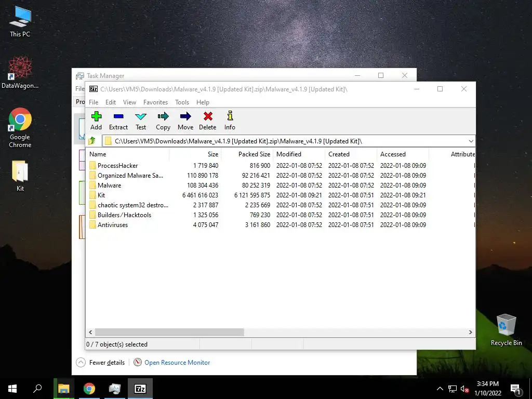Image resolution: width=532 pixels, height=399 pixels.
Task: Sort by Modified column header
Action: (299, 154)
